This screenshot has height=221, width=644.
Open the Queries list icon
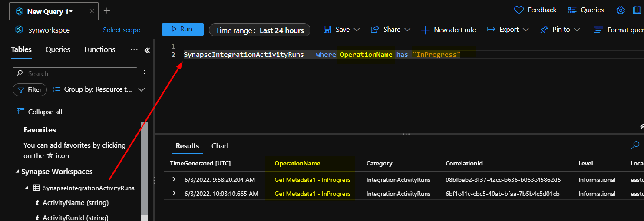pos(572,10)
